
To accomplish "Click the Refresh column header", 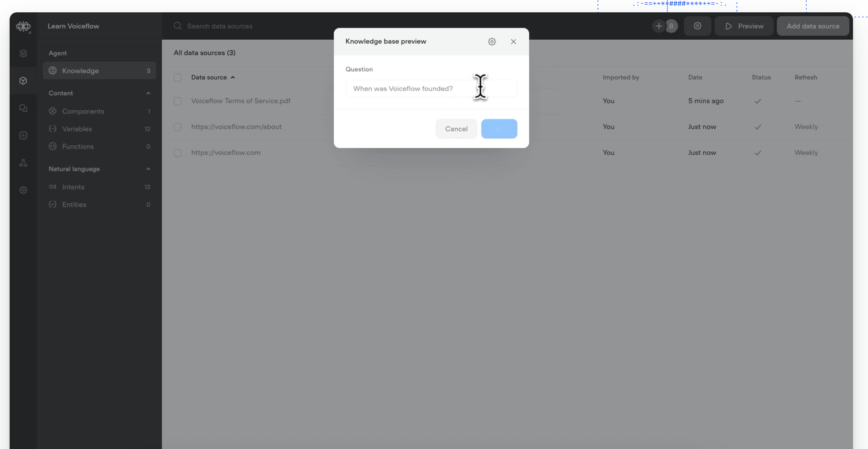I will click(x=806, y=77).
